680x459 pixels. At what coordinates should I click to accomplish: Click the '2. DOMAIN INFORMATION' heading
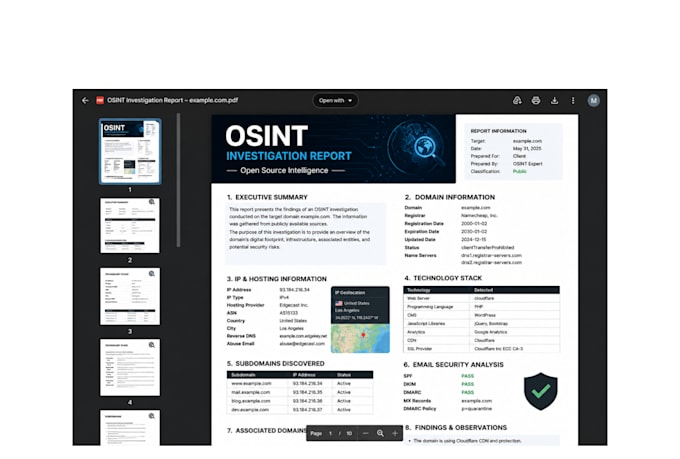pos(450,197)
